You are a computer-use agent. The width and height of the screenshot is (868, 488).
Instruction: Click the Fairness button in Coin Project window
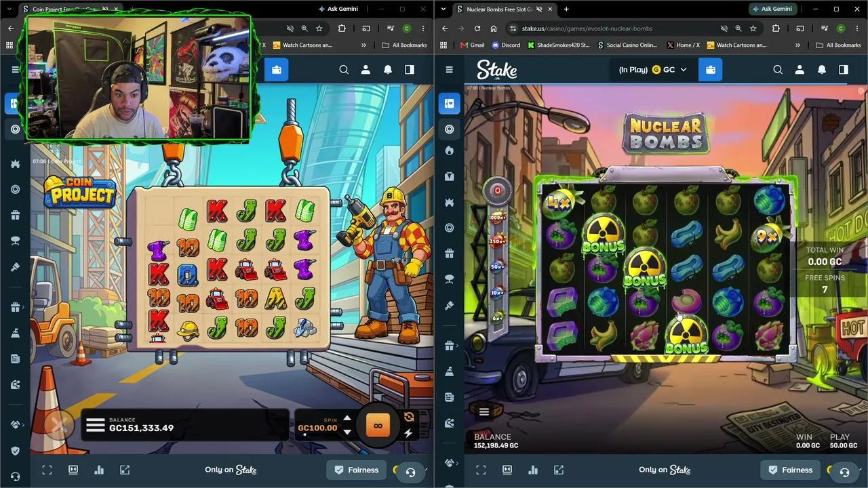click(x=357, y=470)
